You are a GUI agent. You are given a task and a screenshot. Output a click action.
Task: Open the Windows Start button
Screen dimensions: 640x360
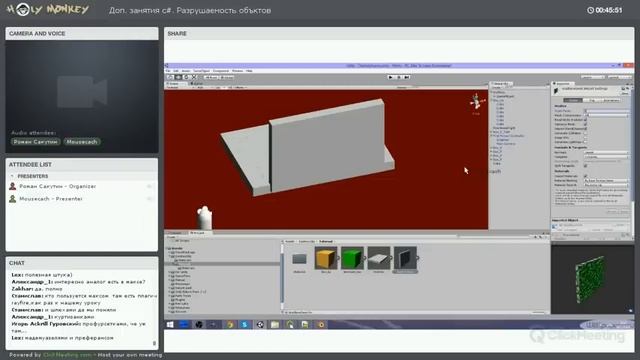click(x=170, y=324)
